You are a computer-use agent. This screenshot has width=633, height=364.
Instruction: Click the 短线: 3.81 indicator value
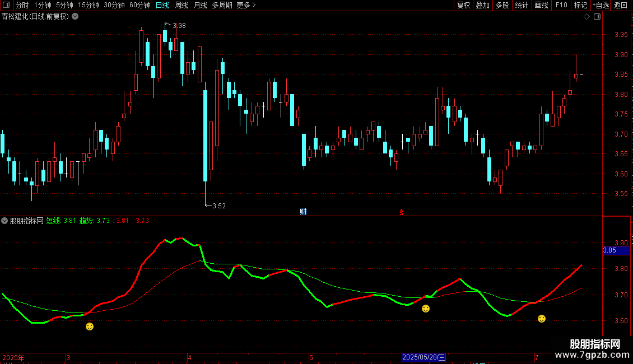tap(61, 221)
